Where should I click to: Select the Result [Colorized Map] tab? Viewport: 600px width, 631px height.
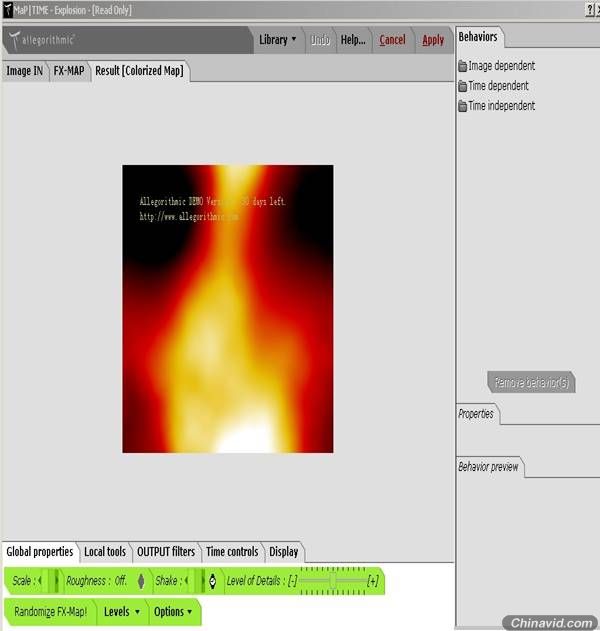[139, 71]
